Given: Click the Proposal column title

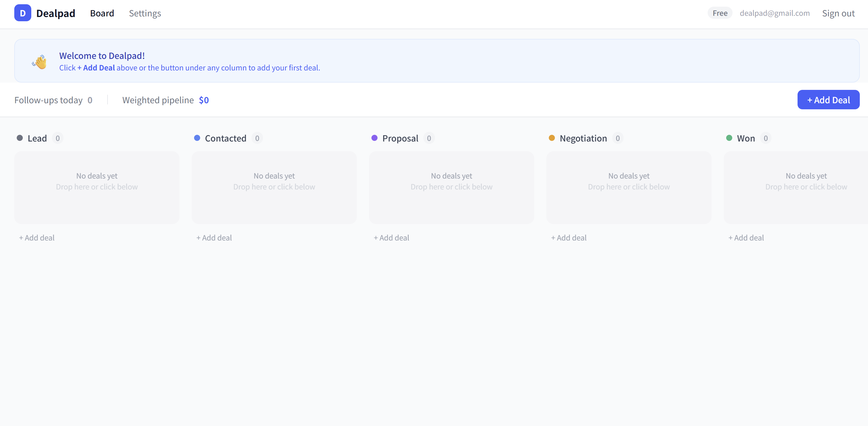Looking at the screenshot, I should 400,138.
